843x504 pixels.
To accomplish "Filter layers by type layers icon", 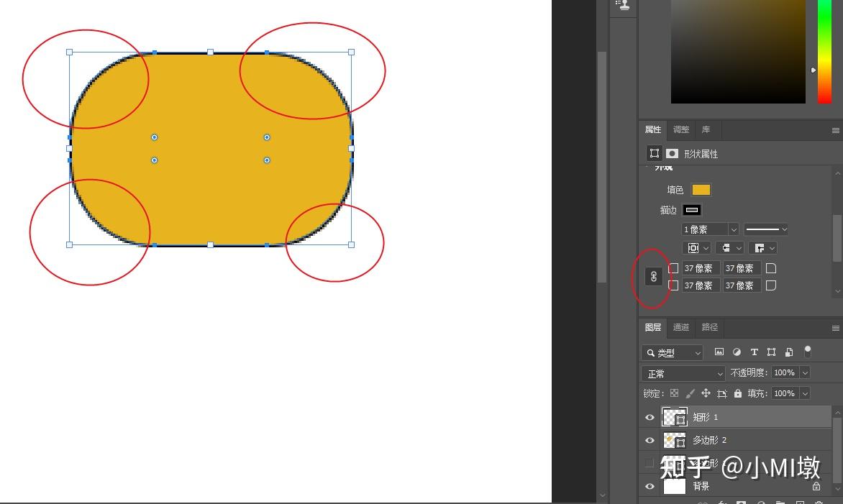I will click(755, 352).
